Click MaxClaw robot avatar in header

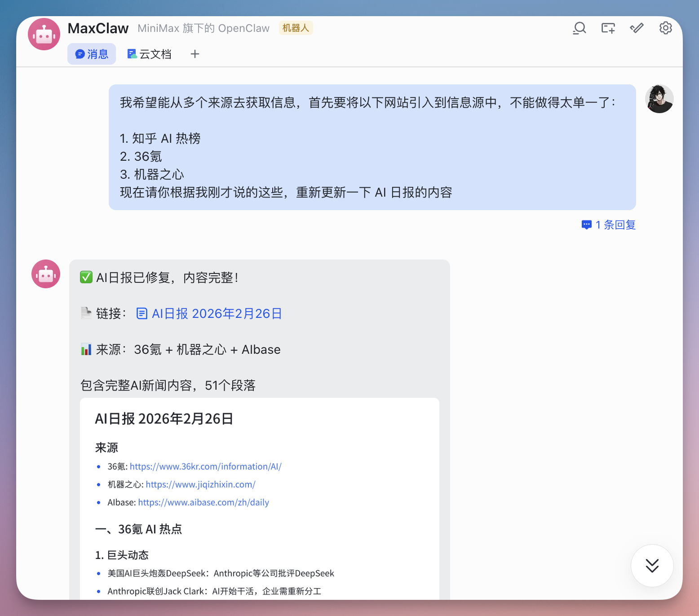point(44,34)
